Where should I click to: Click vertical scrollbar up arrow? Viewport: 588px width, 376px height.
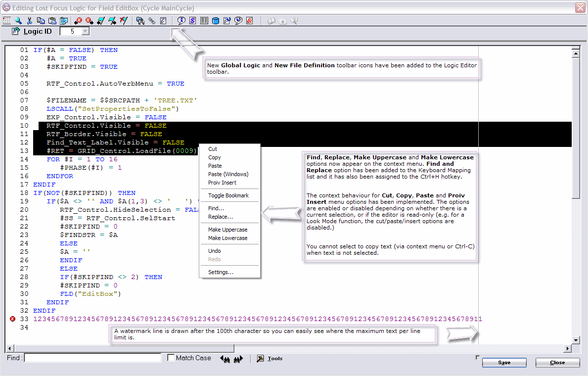576,53
